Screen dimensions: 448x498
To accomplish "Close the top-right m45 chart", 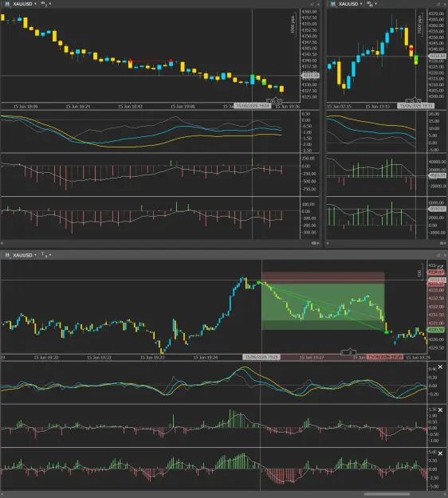I will click(445, 4).
